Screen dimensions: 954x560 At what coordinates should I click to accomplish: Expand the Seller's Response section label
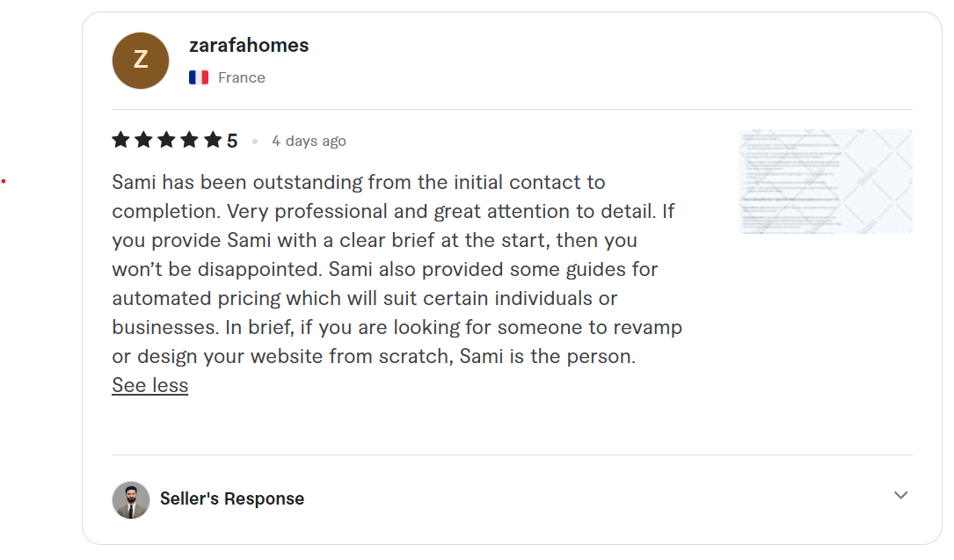[x=232, y=498]
